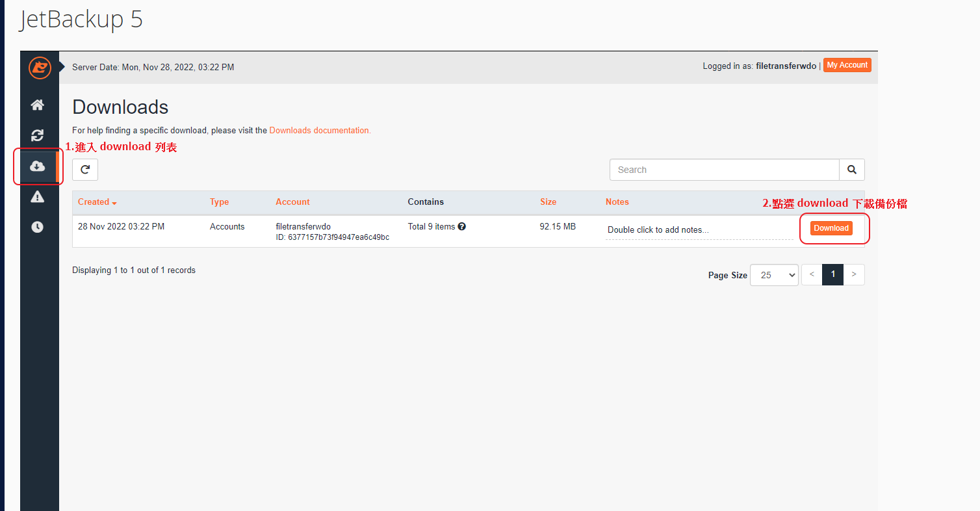The image size is (980, 511).
Task: Open the Alerts warning triangle icon
Action: (x=38, y=197)
